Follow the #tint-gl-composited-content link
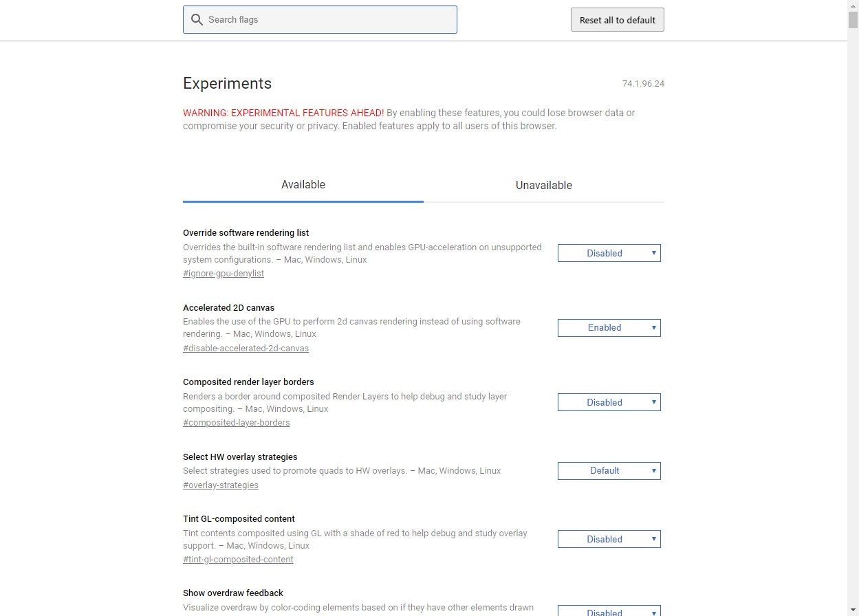859x616 pixels. click(238, 560)
